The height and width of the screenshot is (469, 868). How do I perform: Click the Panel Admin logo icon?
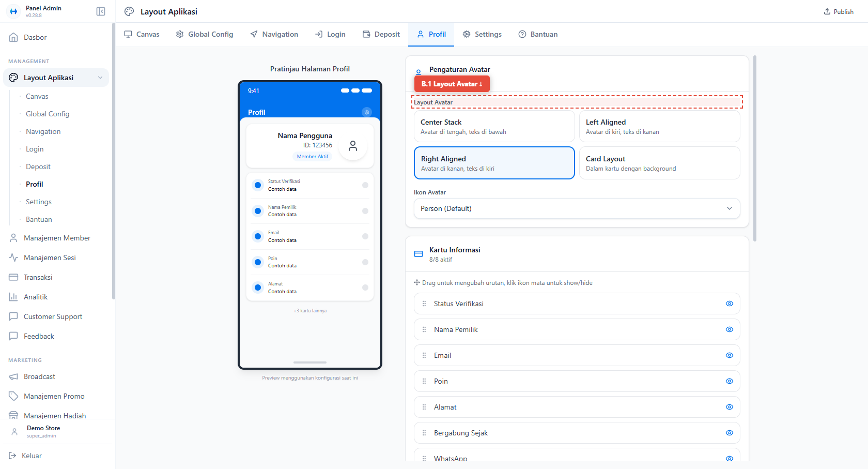[x=13, y=11]
